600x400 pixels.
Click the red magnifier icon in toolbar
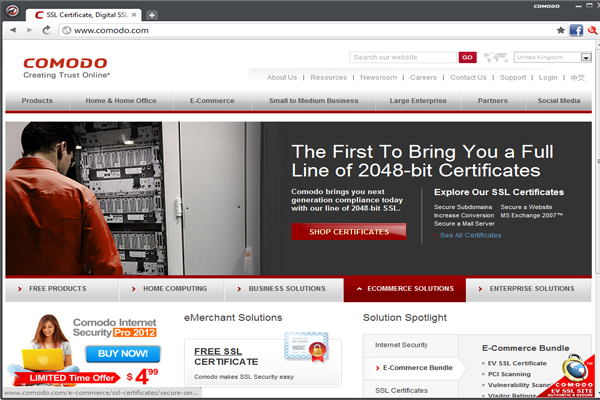click(592, 30)
